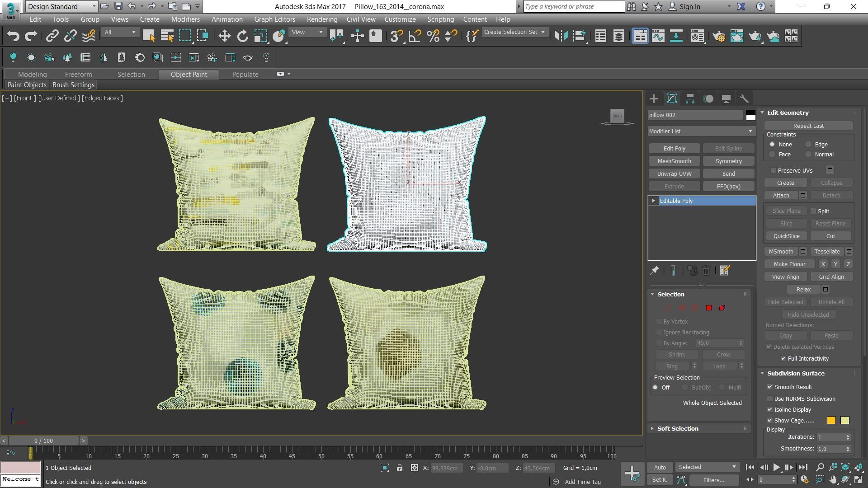Uncheck Full Interactivity

pyautogui.click(x=783, y=358)
